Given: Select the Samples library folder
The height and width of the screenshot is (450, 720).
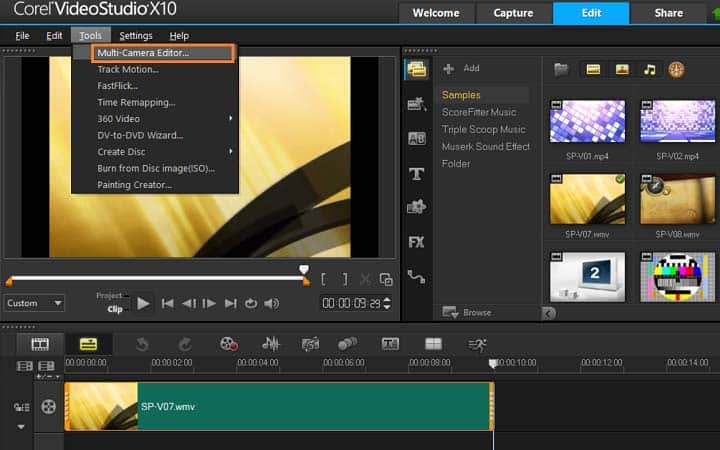Looking at the screenshot, I should [461, 95].
